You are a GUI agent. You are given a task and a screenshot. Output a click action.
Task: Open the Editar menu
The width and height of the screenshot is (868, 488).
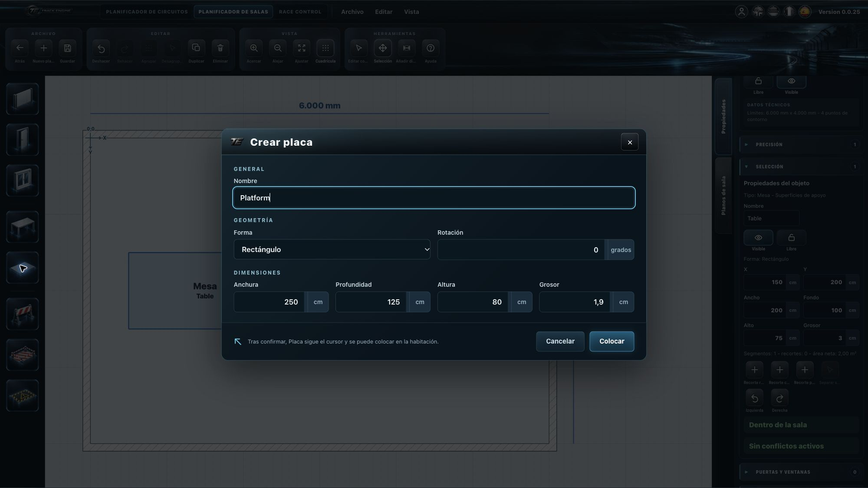coord(384,11)
